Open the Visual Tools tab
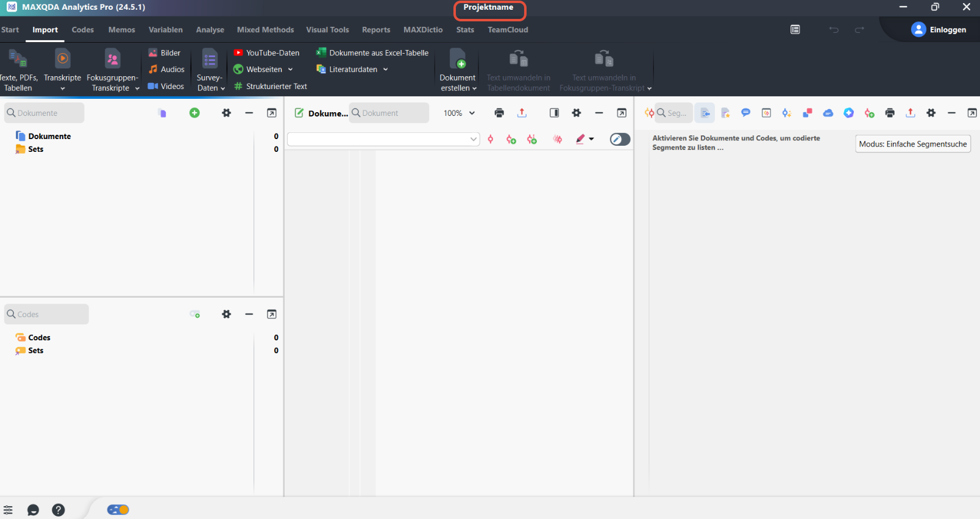The height and width of the screenshot is (519, 980). [x=328, y=30]
